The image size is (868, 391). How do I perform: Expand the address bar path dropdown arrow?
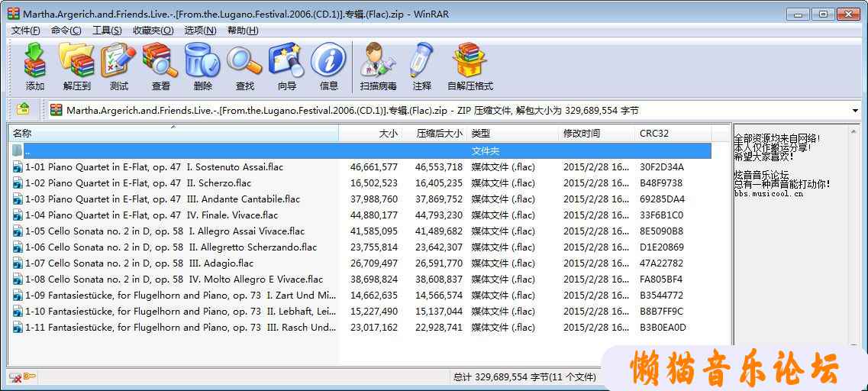[x=855, y=111]
